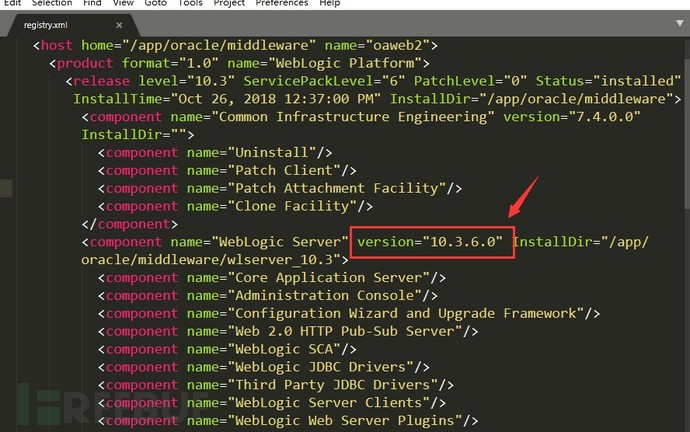This screenshot has width=690, height=432.
Task: Click the "WebLogic JDBC Drivers" component line
Action: [264, 367]
